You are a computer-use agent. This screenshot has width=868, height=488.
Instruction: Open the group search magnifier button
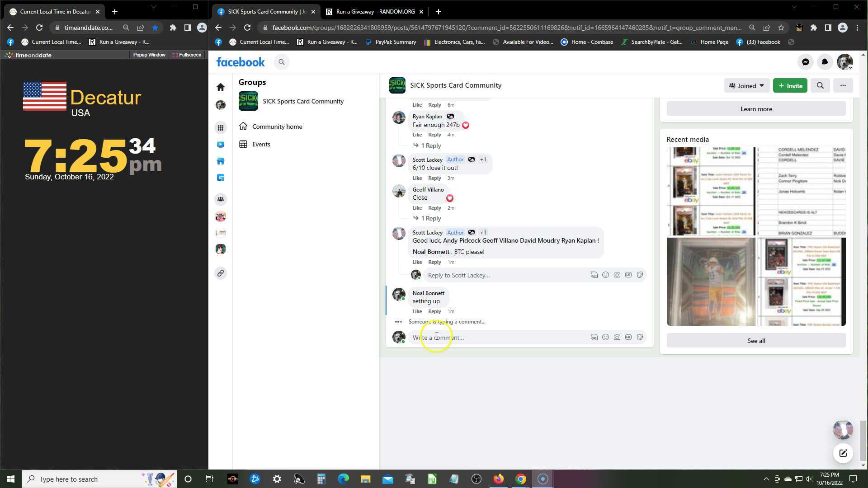(820, 85)
